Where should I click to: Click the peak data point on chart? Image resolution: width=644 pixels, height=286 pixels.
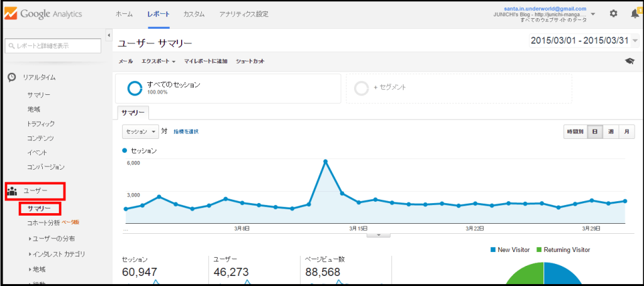(x=325, y=162)
